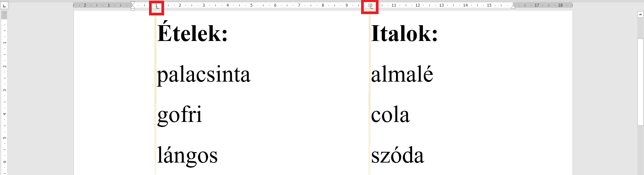Click on the word gofri
This screenshot has height=175, width=644.
[180, 115]
